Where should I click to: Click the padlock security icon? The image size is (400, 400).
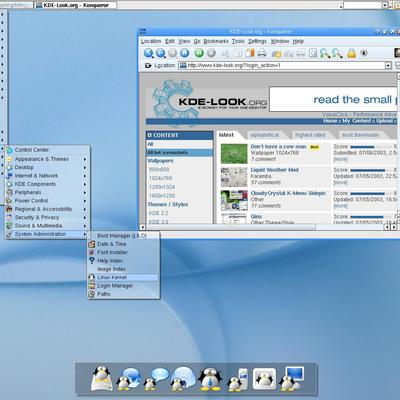pyautogui.click(x=351, y=53)
